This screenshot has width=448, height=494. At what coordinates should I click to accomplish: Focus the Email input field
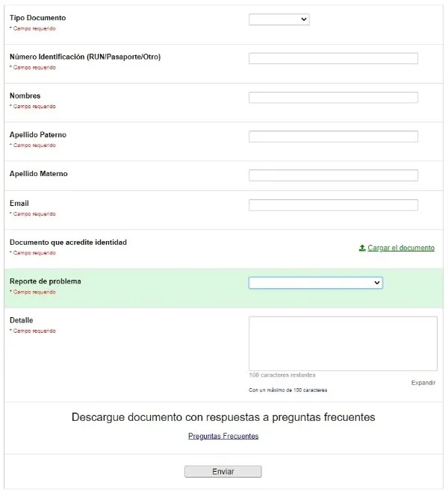pyautogui.click(x=333, y=205)
